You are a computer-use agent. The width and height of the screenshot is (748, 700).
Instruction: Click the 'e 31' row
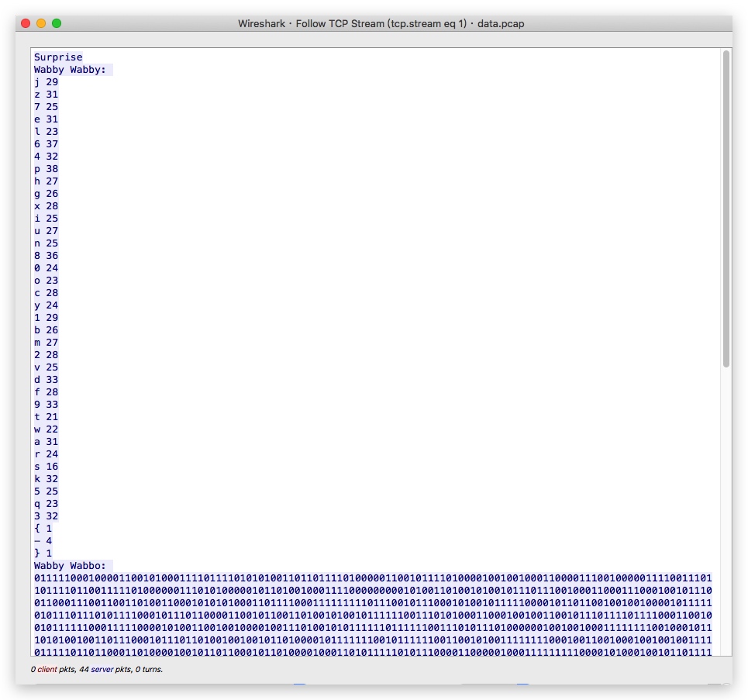[x=46, y=119]
